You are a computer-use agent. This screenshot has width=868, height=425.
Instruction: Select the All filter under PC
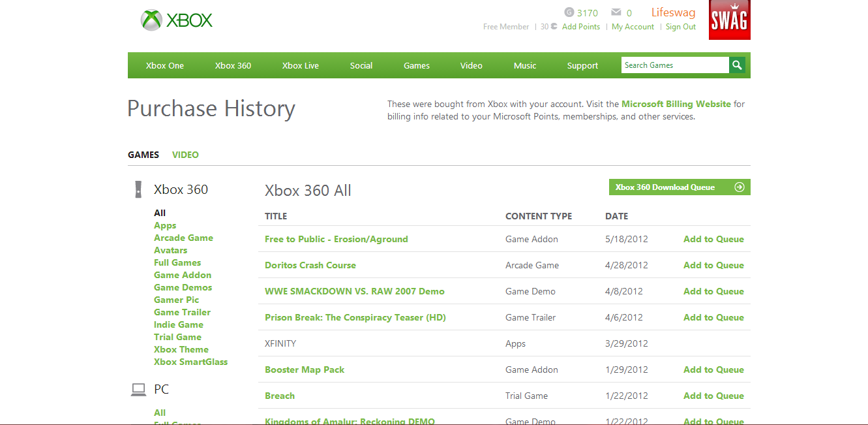160,413
